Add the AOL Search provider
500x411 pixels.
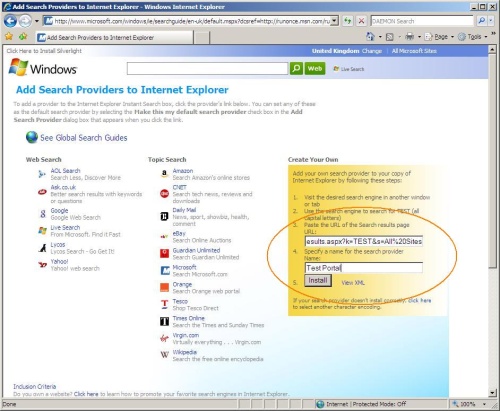(x=65, y=171)
